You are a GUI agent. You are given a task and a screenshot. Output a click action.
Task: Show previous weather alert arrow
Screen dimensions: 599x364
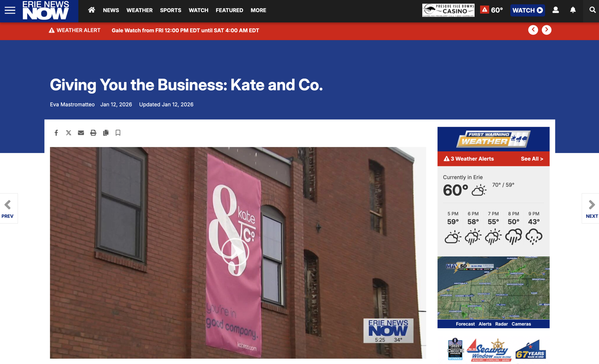(x=533, y=30)
